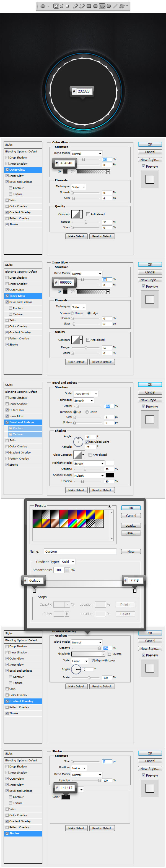166x868 pixels.
Task: Pick the Violet, Orange gradient preset
Action: 72,514
